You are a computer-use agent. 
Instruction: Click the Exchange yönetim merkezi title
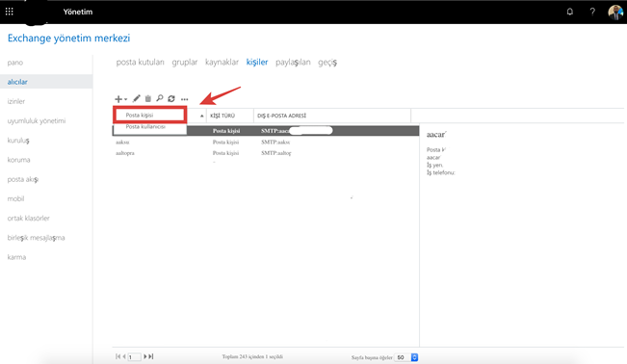click(68, 39)
